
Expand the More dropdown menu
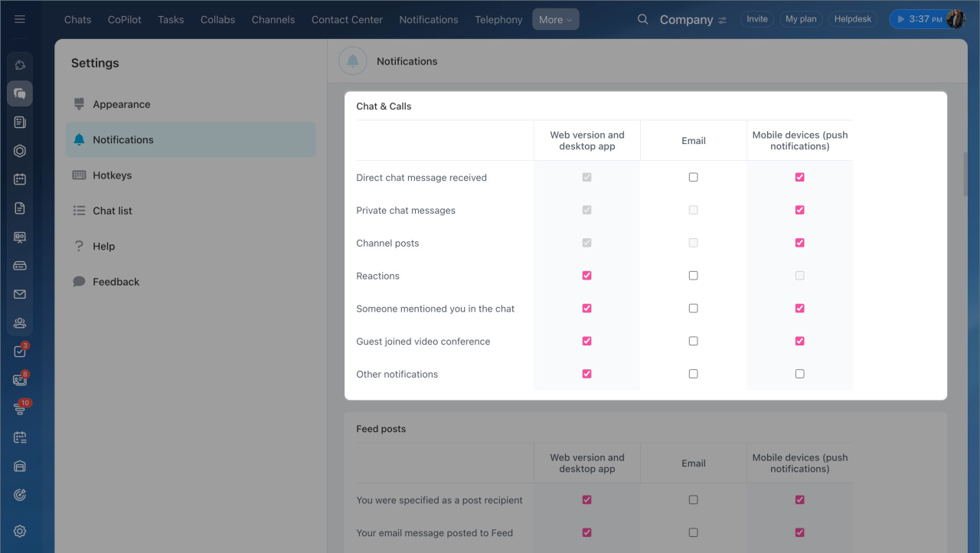(x=555, y=20)
